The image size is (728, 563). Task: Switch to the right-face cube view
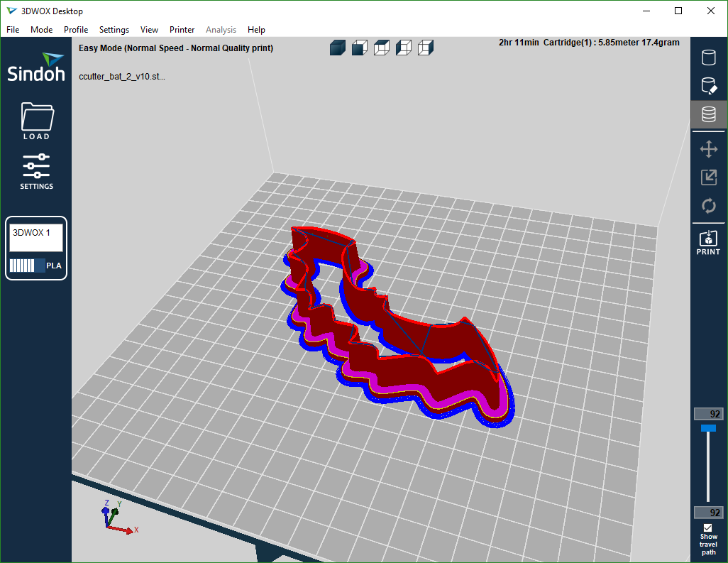(425, 48)
